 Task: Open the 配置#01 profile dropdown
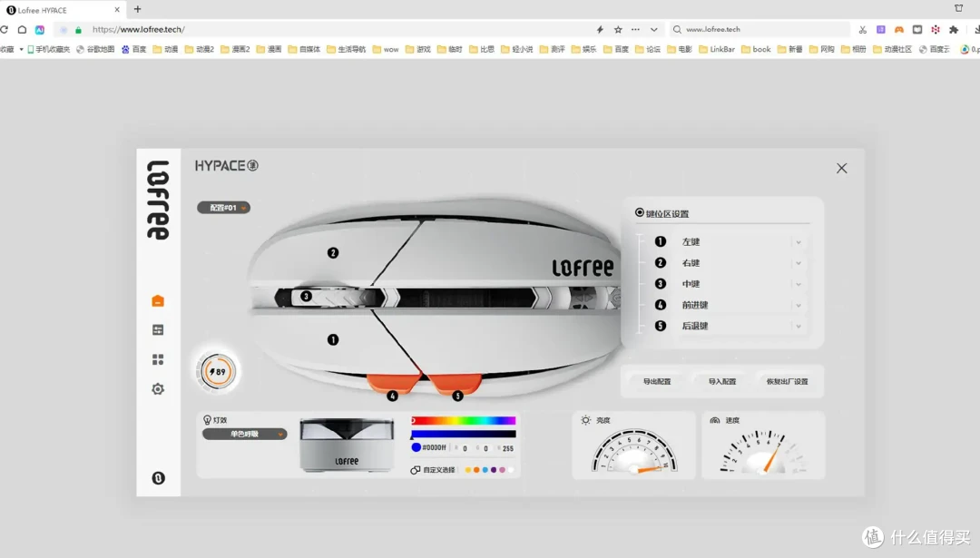[x=224, y=208]
